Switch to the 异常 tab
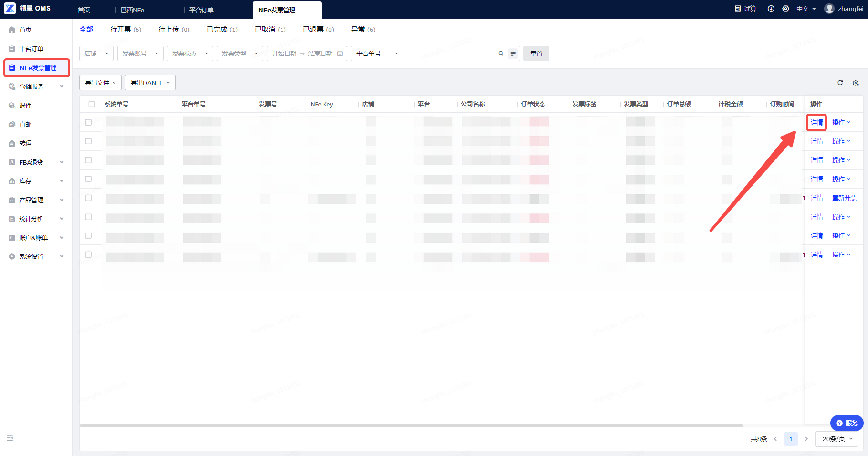 363,29
